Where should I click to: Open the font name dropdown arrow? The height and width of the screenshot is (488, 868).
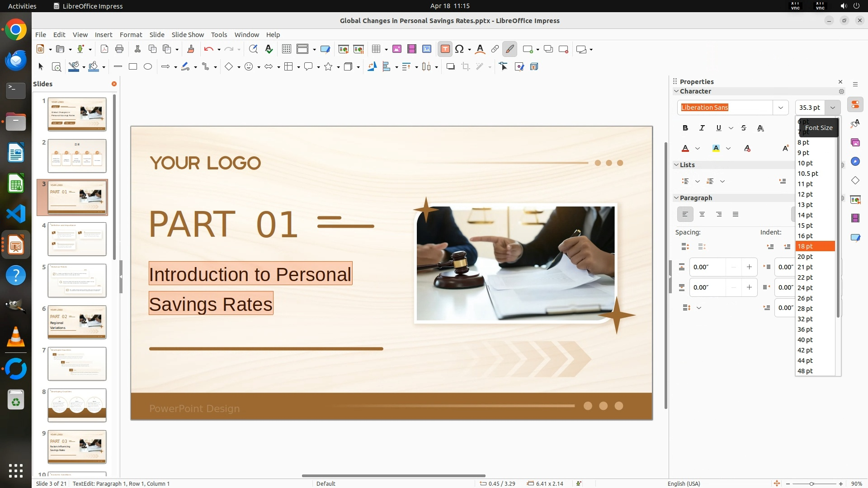pos(780,108)
